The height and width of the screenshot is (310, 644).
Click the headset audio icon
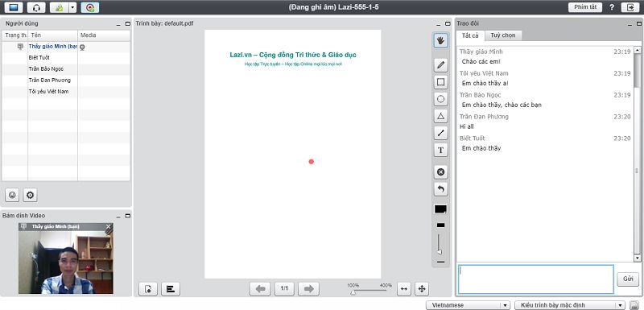[36, 7]
